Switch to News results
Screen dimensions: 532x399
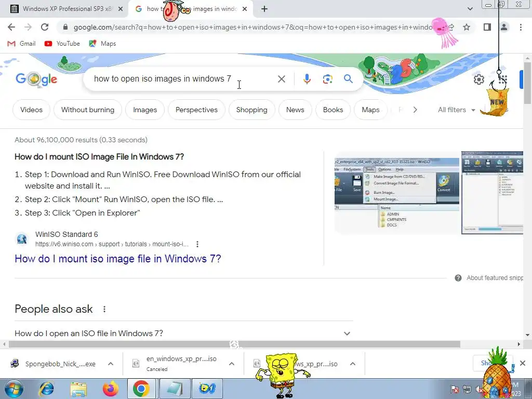click(295, 110)
